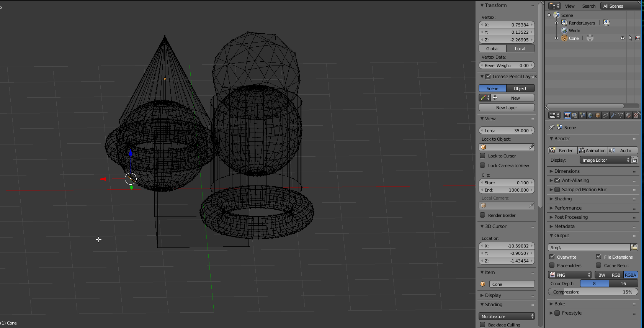Click the Render button

(x=563, y=150)
